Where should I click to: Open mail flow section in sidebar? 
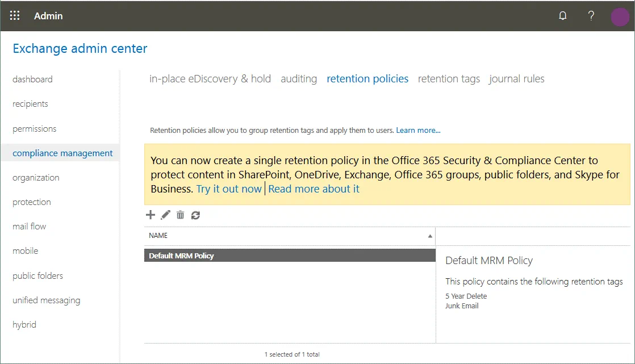[30, 227]
